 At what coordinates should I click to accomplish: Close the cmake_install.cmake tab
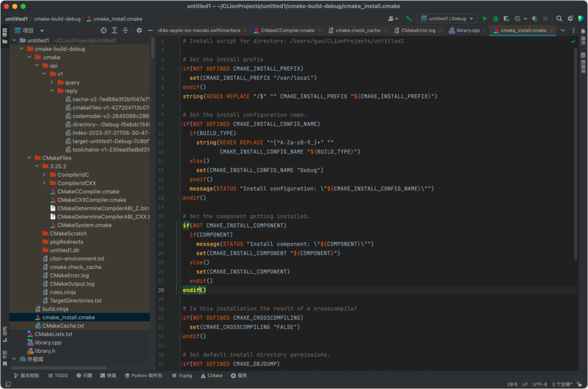click(x=551, y=31)
